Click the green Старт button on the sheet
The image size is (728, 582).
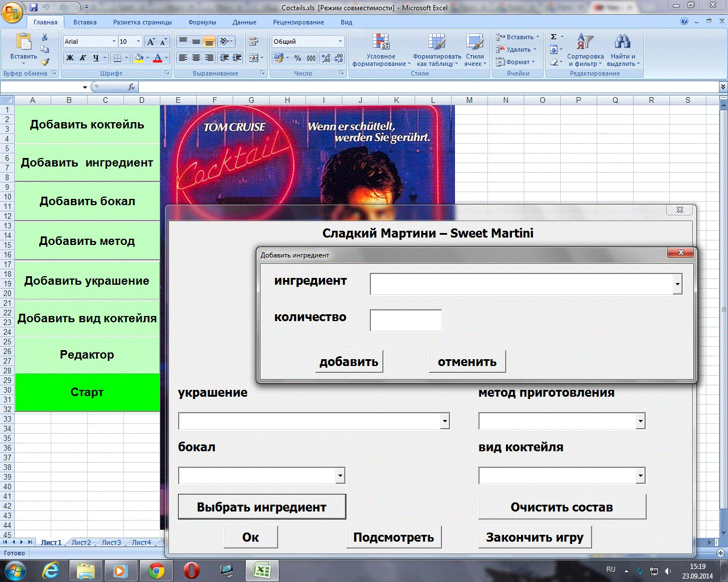coord(87,392)
